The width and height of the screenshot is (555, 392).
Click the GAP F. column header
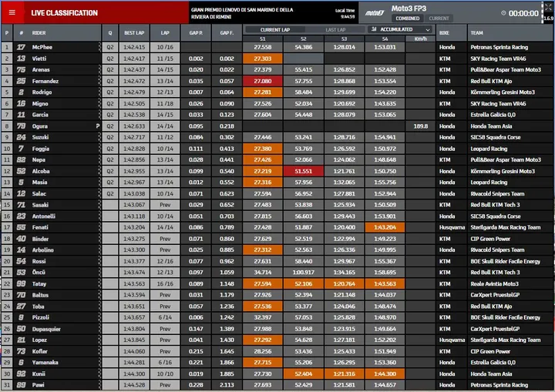click(x=227, y=33)
